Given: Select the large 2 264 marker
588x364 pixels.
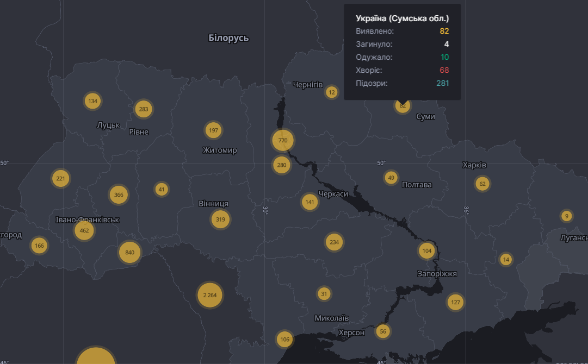Looking at the screenshot, I should [210, 295].
